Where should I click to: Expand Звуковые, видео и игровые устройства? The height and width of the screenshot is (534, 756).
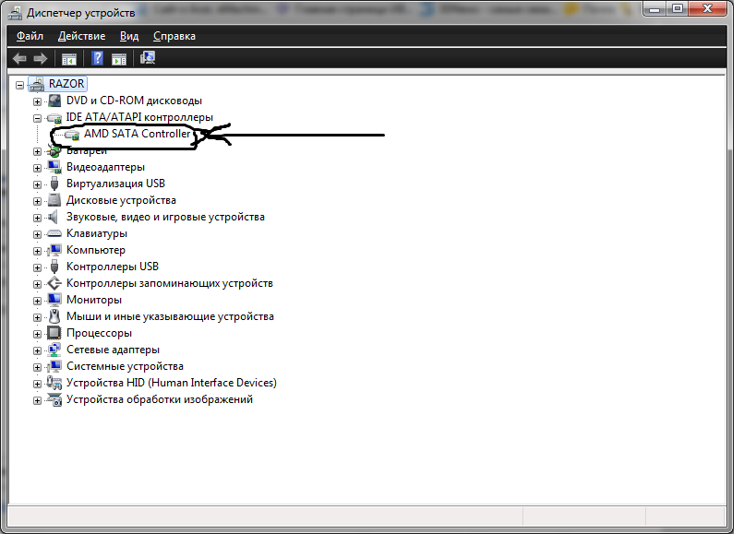point(37,218)
